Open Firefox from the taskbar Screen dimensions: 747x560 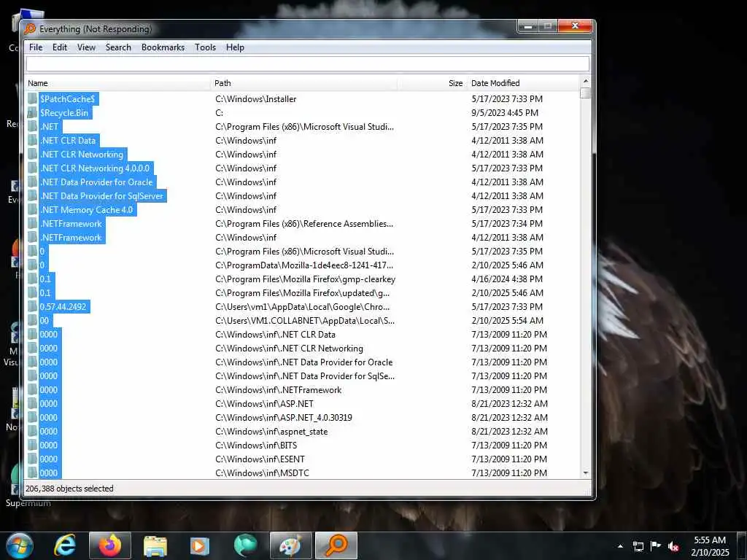[110, 545]
